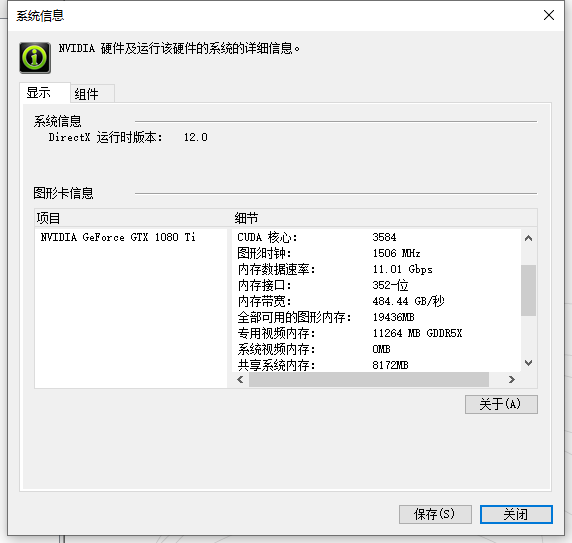Click the green NVIDIA info icon
The height and width of the screenshot is (543, 572).
[x=35, y=58]
